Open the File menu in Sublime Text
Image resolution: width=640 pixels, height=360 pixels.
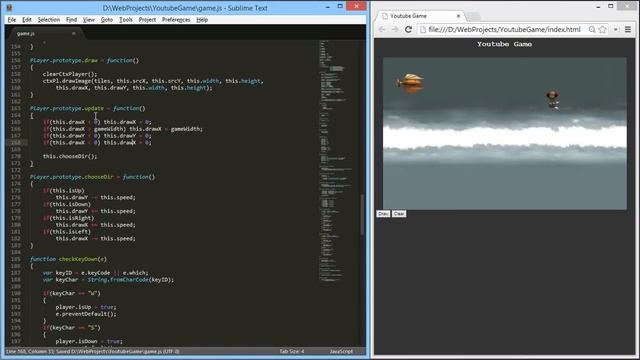(x=12, y=20)
